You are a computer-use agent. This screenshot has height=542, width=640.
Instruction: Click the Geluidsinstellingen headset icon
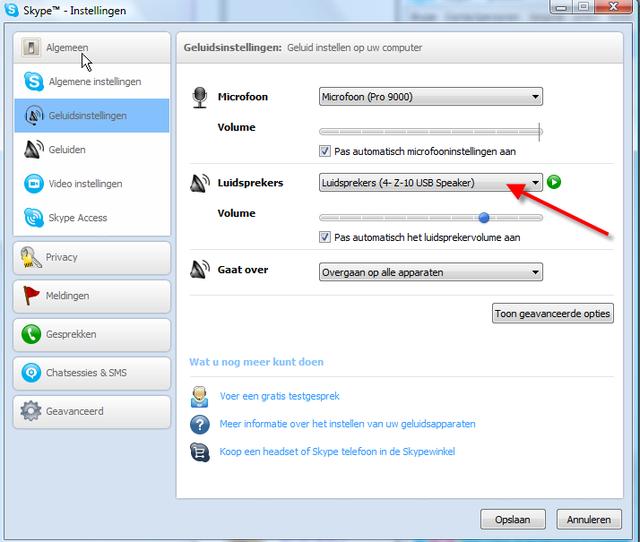click(x=34, y=116)
